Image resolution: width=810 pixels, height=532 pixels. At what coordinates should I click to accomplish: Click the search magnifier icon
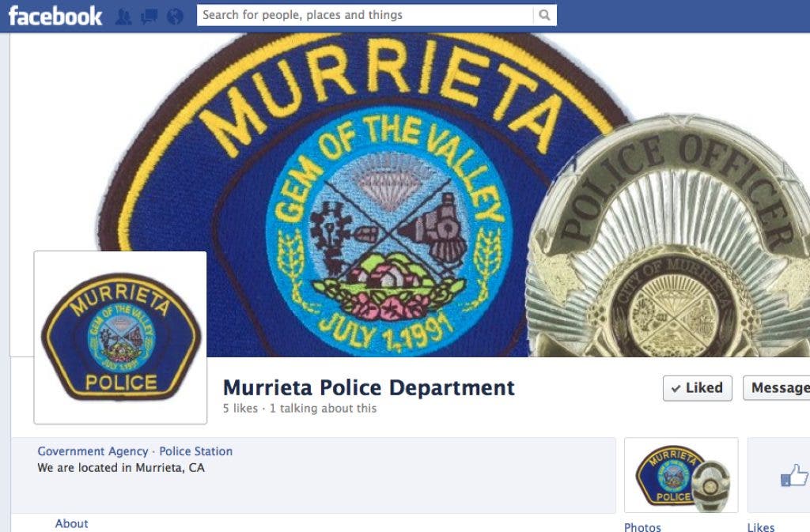[x=544, y=15]
